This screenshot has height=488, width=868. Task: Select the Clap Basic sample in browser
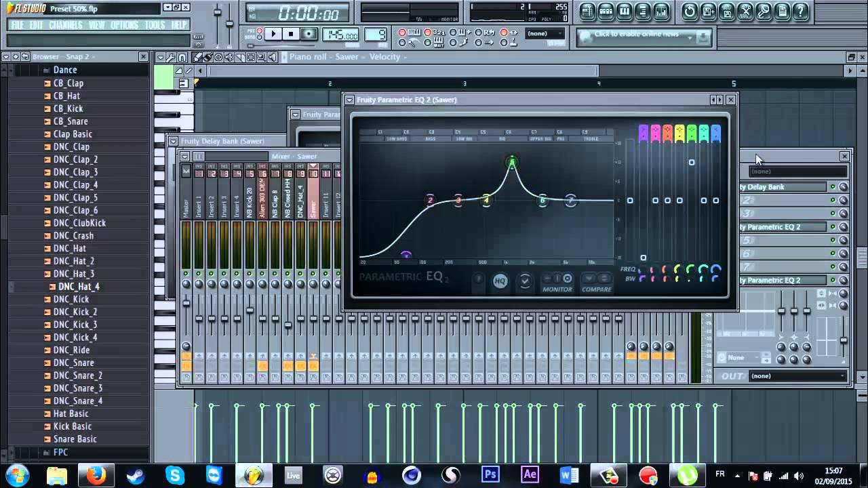click(73, 134)
